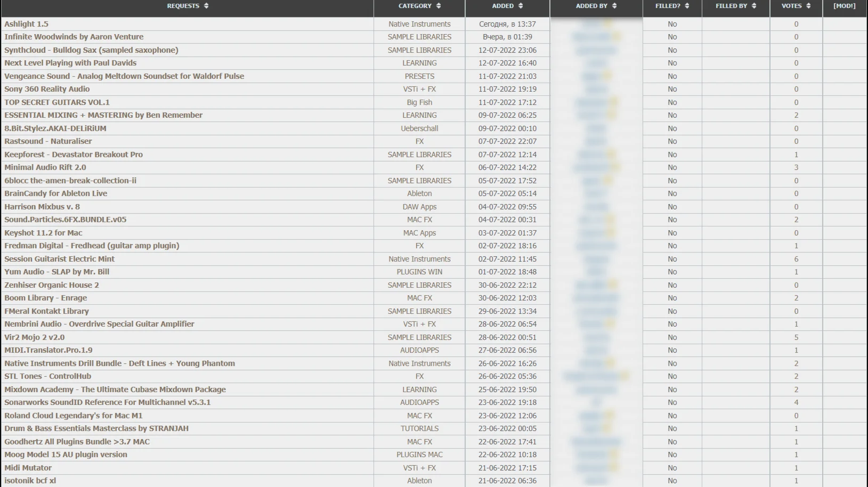Click the Ueberschall category cell
This screenshot has height=487, width=868.
coord(419,128)
